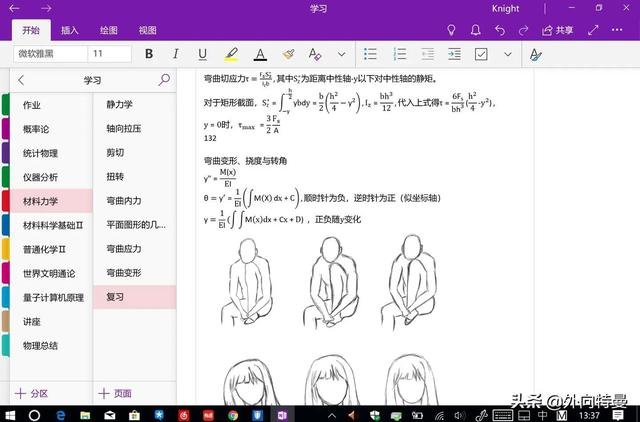Open the 物理总结 section
640x422 pixels.
(x=51, y=346)
